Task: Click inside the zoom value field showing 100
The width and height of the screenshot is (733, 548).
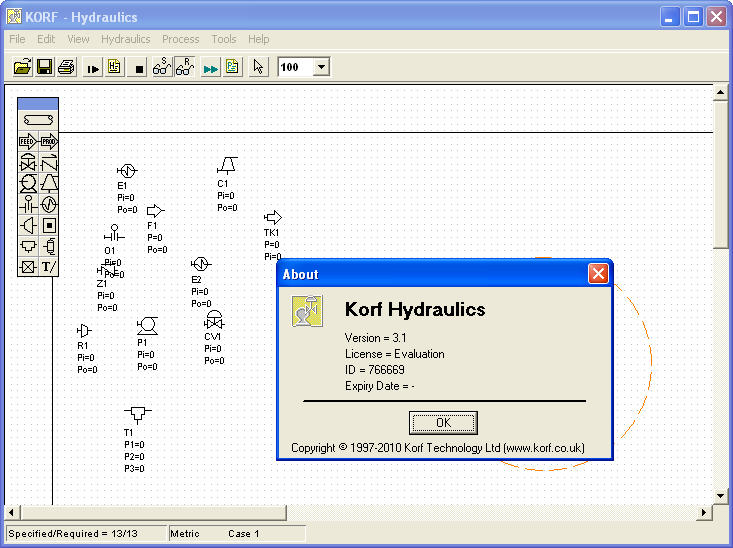Action: 296,67
